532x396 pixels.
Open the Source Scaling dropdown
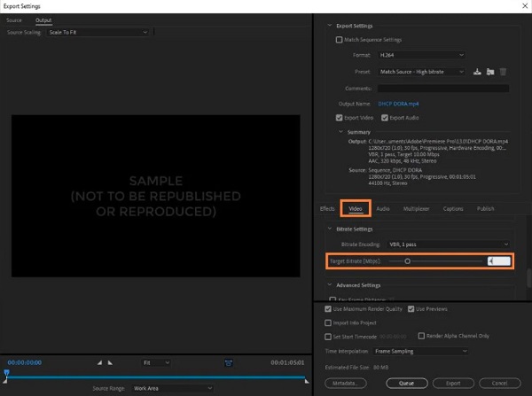click(x=98, y=32)
